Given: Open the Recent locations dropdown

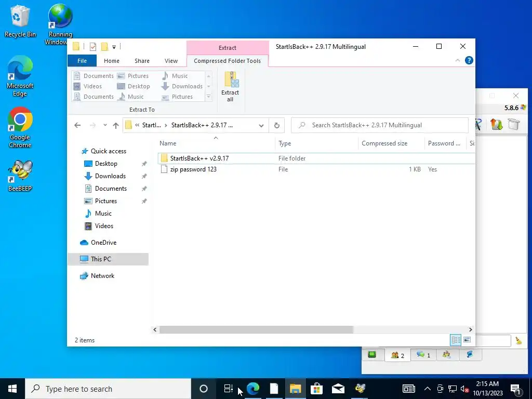Looking at the screenshot, I should 105,125.
